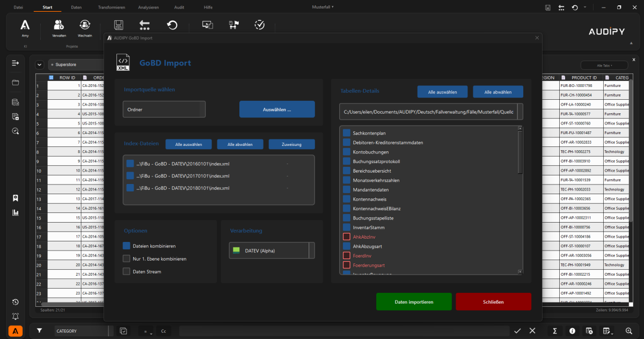Enable the Dateien kombinieren checkbox
The image size is (644, 339).
(x=127, y=246)
